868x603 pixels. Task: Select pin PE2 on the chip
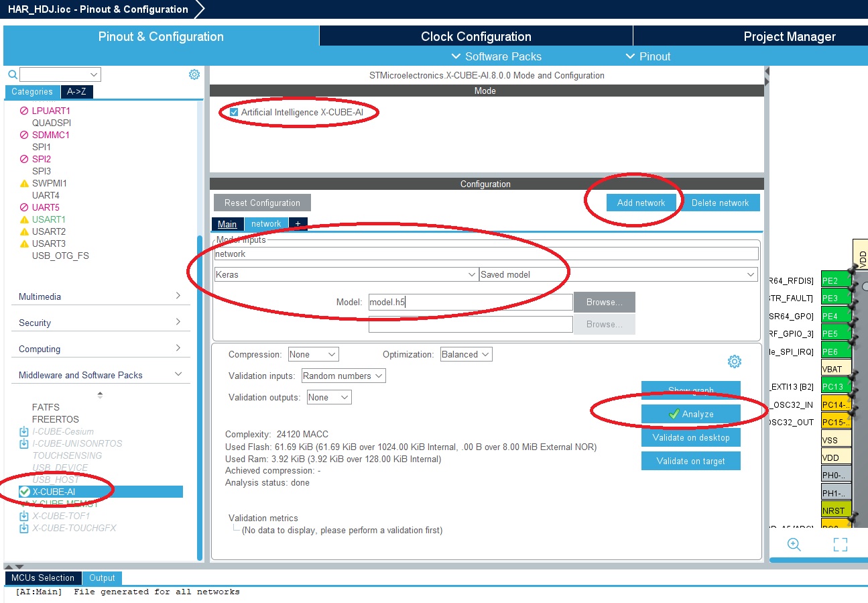coord(836,280)
